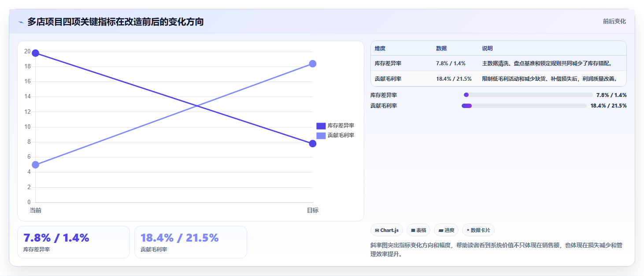Click the y-axis label 10
This screenshot has height=276, width=644.
[x=27, y=127]
